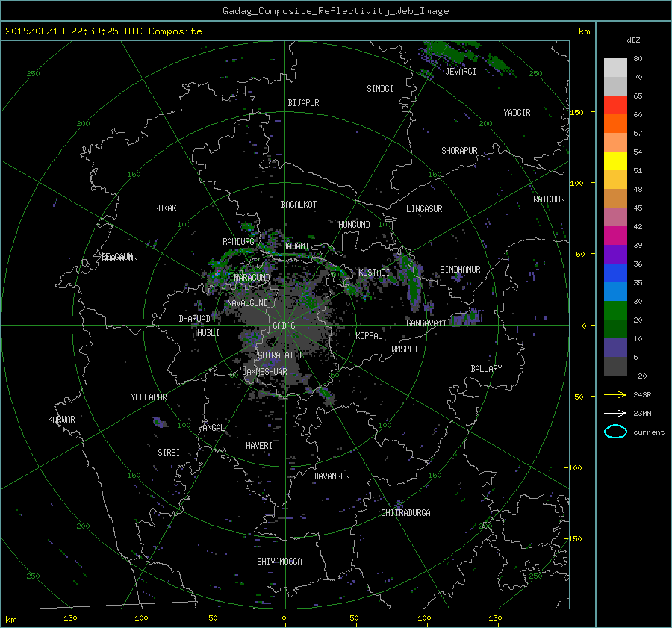Click the SIRSI city label
672x628 pixels.
point(169,453)
